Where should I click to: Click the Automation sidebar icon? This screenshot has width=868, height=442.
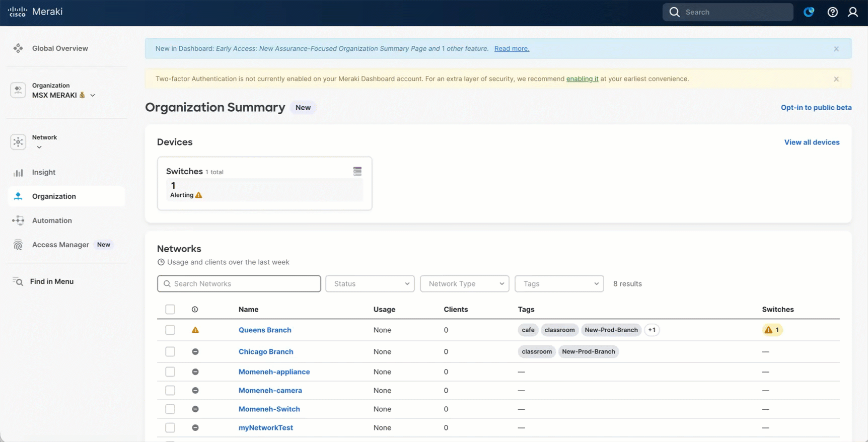coord(18,220)
